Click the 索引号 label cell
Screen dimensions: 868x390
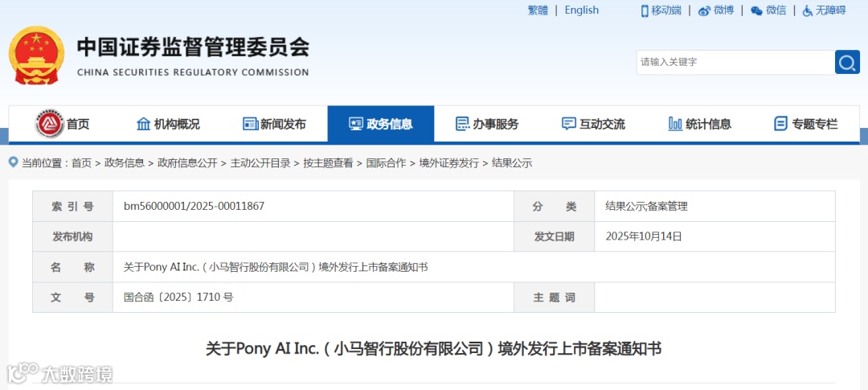[72, 207]
